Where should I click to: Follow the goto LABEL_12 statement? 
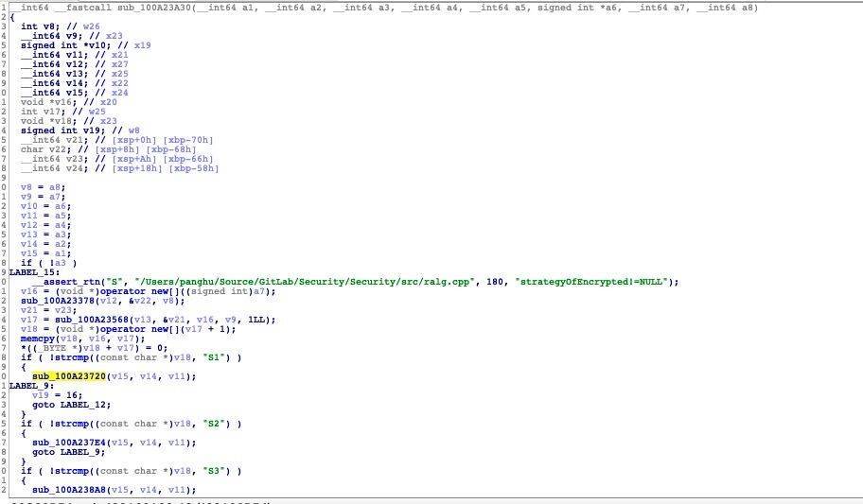[71, 405]
